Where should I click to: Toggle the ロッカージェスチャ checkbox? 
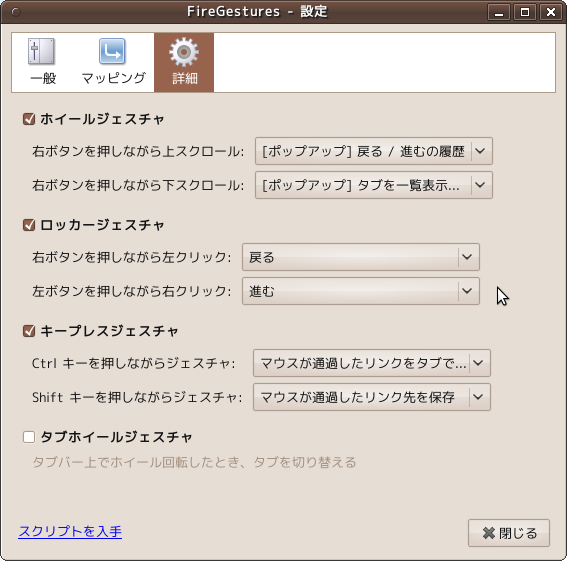tap(29, 225)
